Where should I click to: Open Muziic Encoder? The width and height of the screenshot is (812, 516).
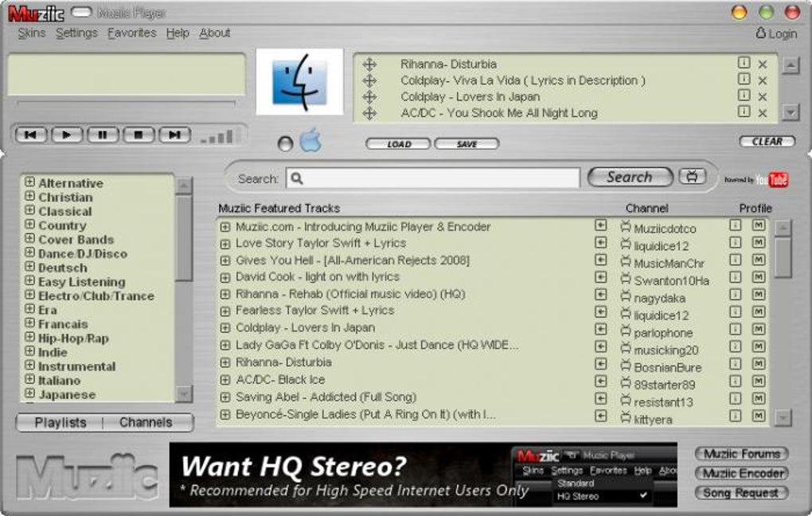pyautogui.click(x=742, y=473)
